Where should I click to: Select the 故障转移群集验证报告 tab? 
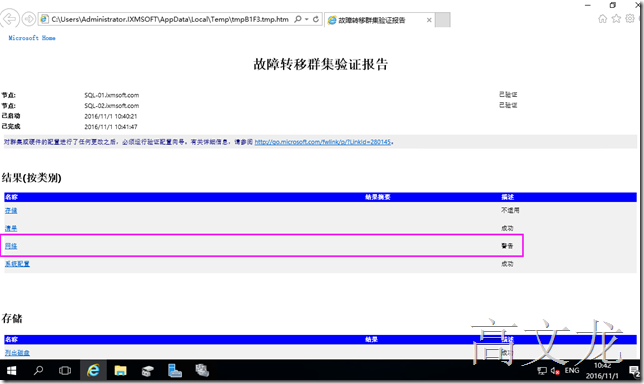click(372, 20)
